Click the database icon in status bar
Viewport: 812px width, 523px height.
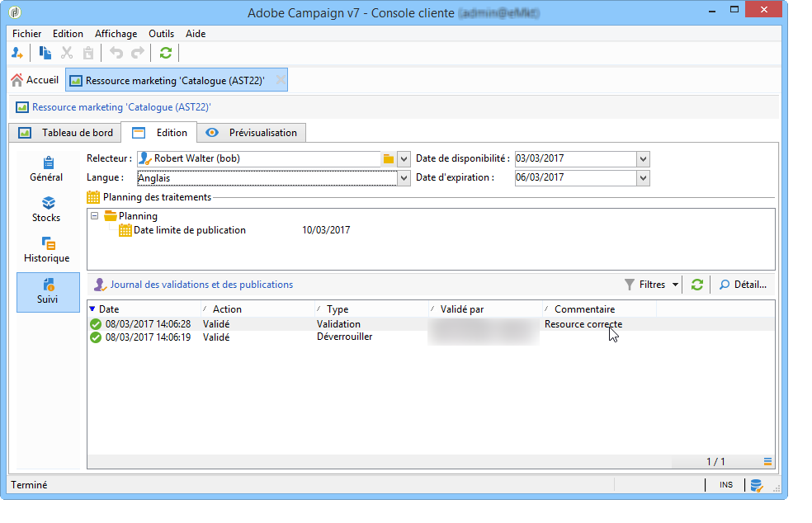click(x=756, y=485)
